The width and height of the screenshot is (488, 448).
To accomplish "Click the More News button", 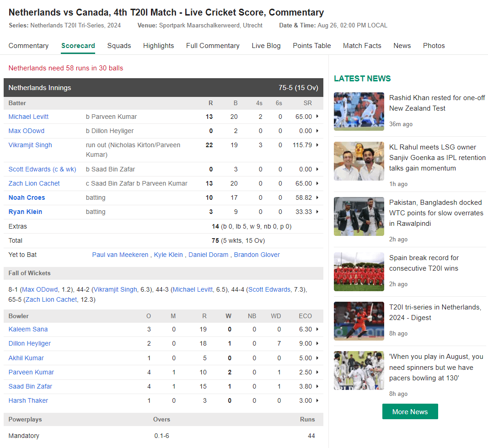I will [x=410, y=411].
